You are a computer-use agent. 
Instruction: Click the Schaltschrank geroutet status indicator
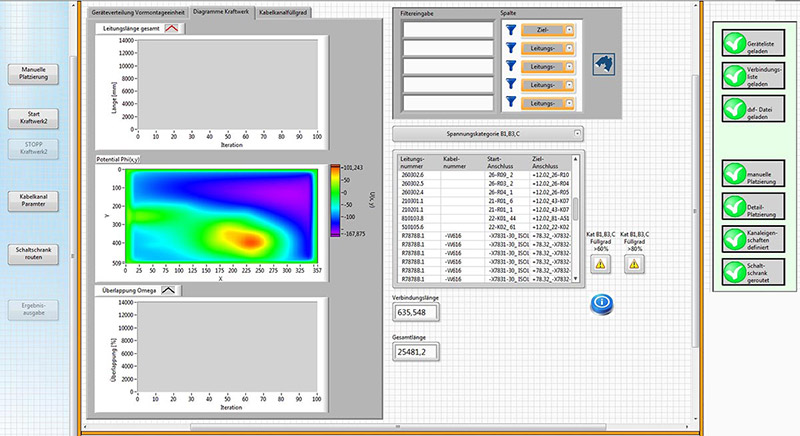pyautogui.click(x=753, y=272)
